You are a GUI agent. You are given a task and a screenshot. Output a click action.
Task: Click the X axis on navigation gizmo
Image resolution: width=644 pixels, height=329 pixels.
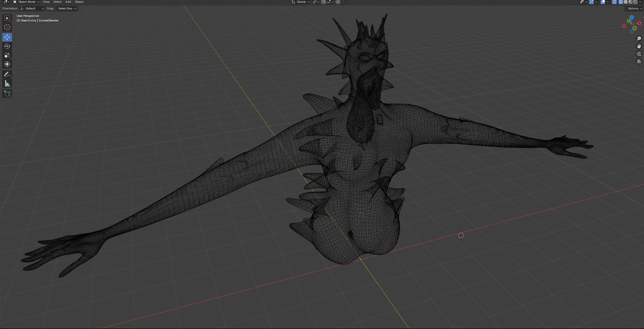click(x=639, y=23)
